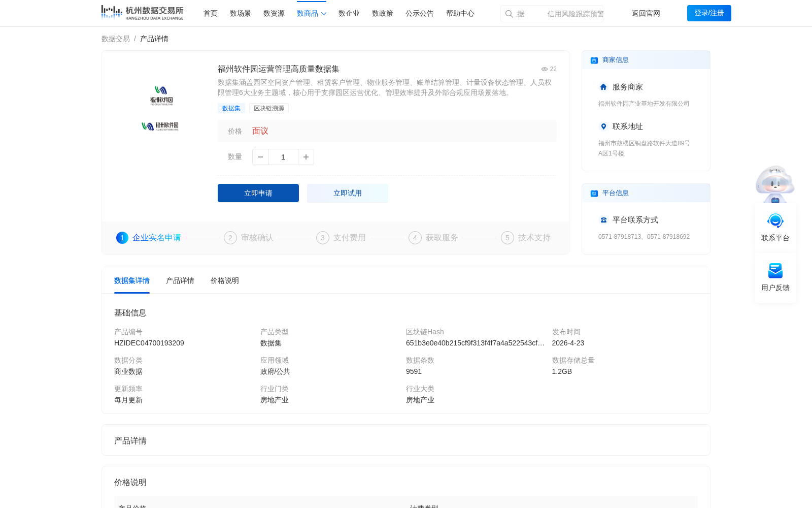
Task: Click the quantity input showing 1
Action: pyautogui.click(x=283, y=157)
